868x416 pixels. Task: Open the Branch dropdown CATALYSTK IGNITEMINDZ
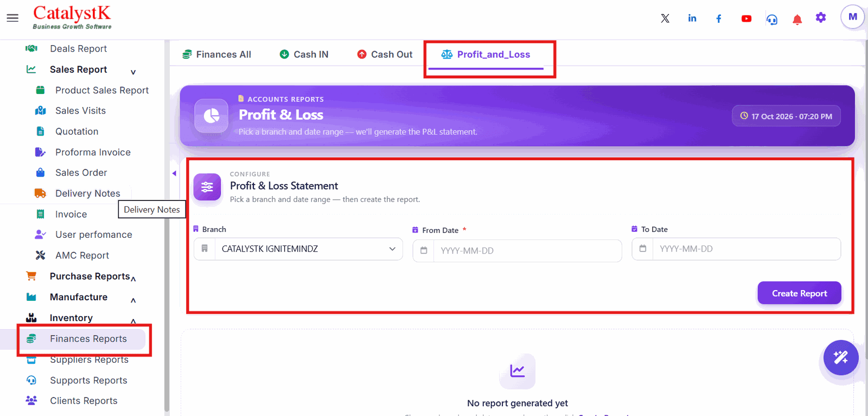[298, 249]
